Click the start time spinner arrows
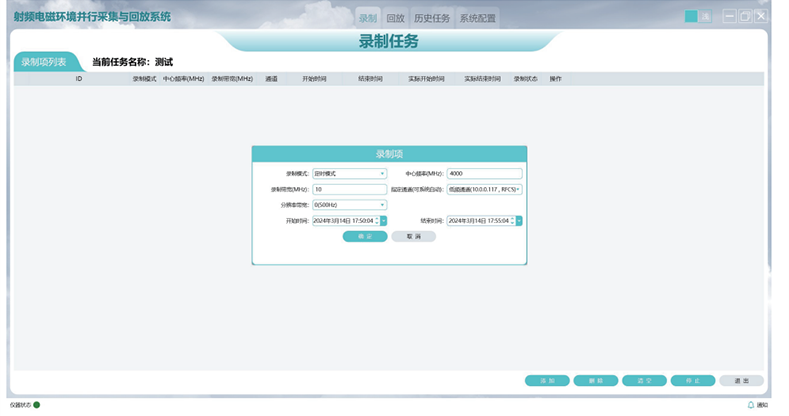 [376, 220]
